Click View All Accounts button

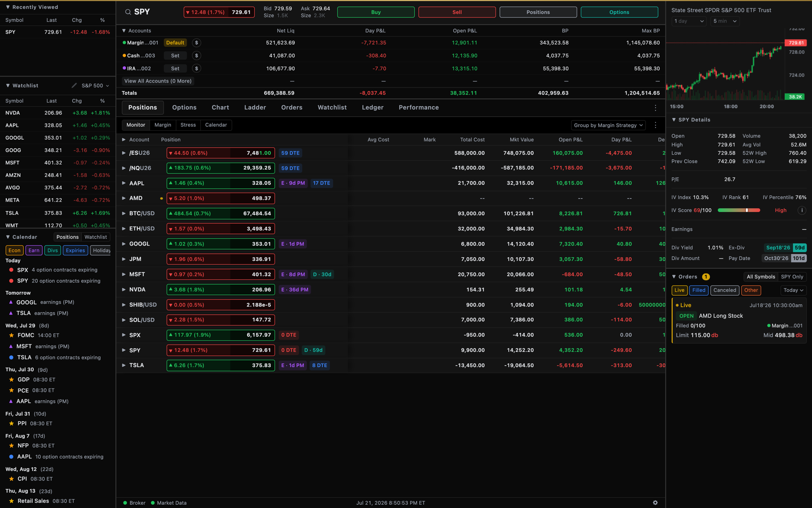[158, 81]
